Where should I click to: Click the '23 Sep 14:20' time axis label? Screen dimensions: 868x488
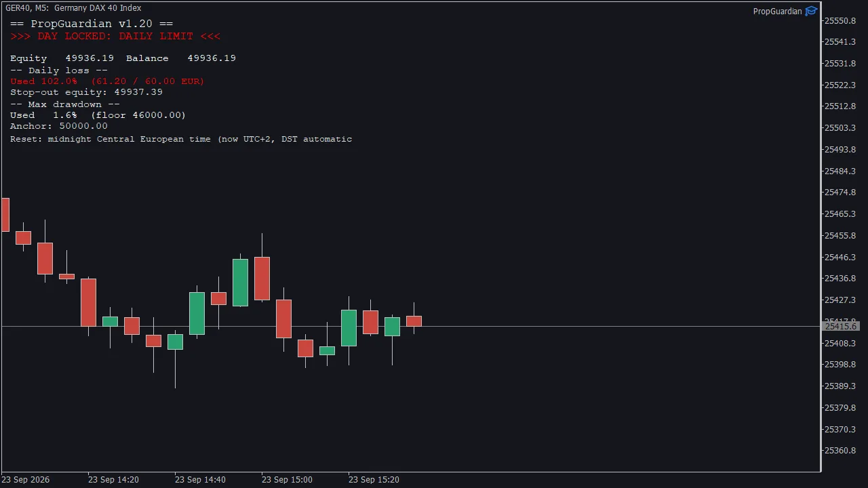(x=113, y=480)
